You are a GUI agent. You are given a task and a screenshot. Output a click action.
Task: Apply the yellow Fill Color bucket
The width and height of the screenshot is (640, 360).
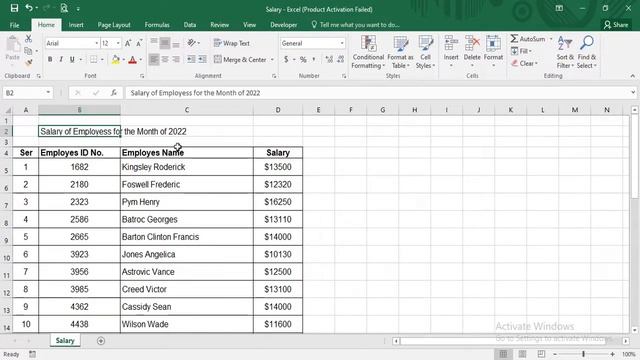click(116, 60)
